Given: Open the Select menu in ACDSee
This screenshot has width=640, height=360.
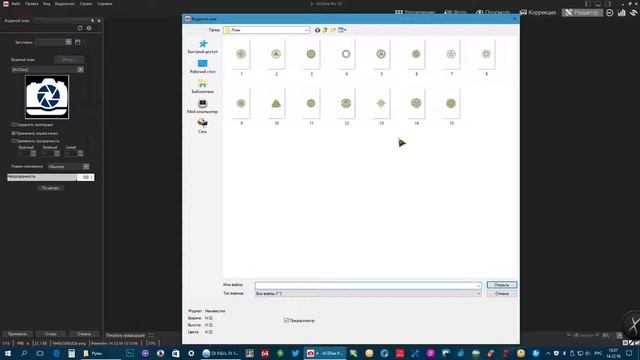Looking at the screenshot, I should [x=64, y=4].
